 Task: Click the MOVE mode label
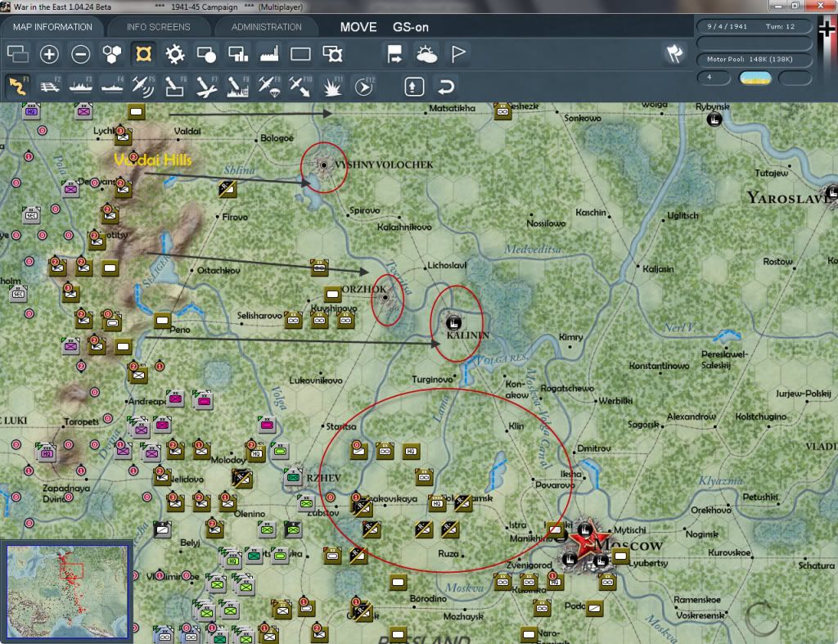(358, 27)
